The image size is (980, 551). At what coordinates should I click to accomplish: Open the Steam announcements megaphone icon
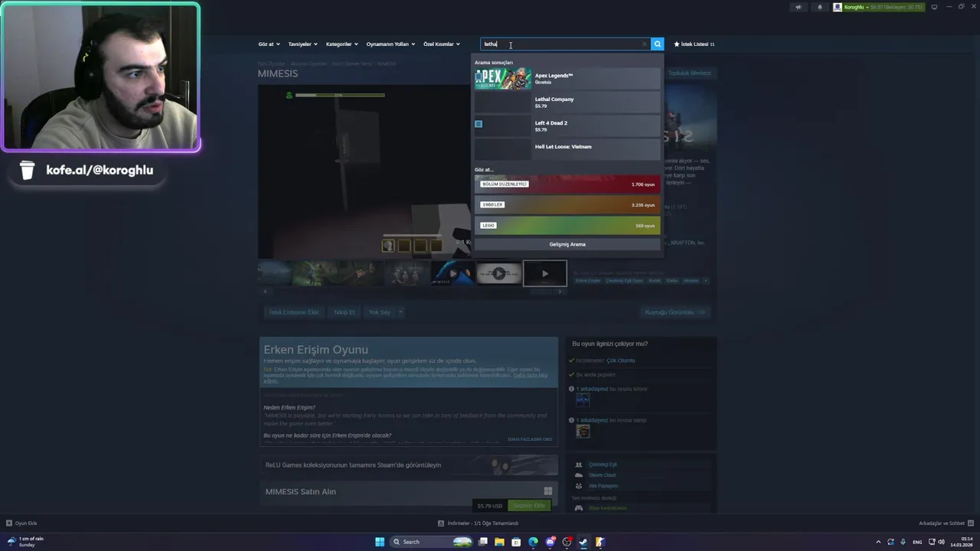[x=798, y=7]
